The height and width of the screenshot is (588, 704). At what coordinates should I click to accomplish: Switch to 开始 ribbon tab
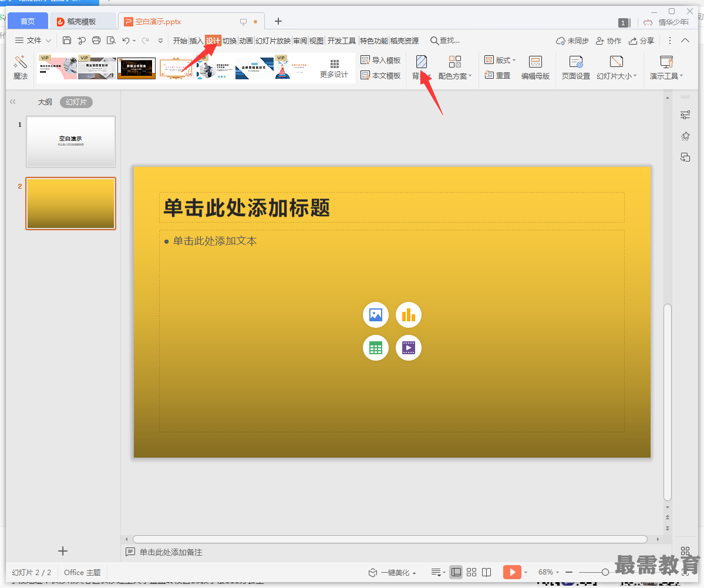(180, 41)
